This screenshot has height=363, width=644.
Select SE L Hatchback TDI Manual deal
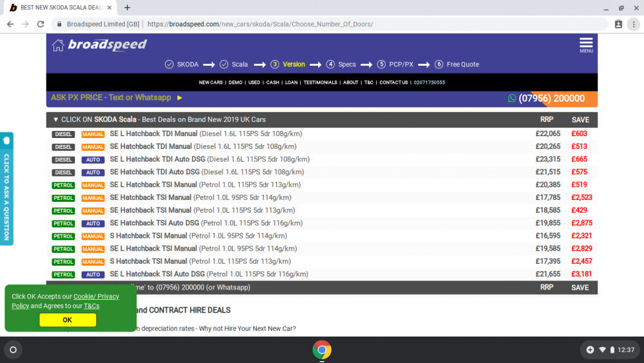pyautogui.click(x=206, y=134)
